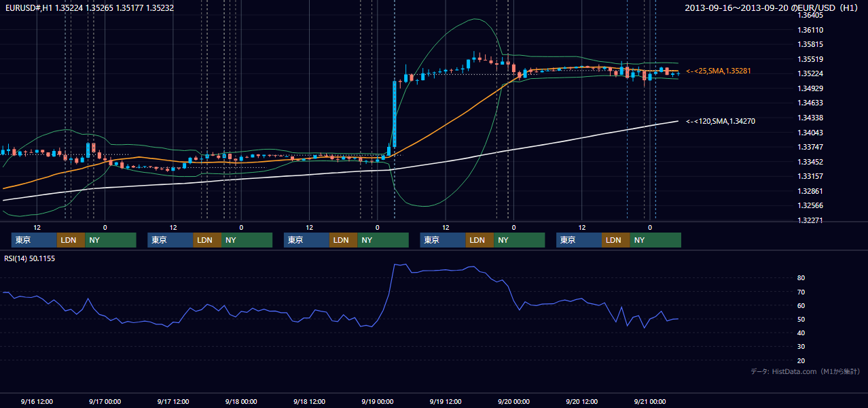Click the RSI axis value 80
Screen dimensions: 868x408
801,278
